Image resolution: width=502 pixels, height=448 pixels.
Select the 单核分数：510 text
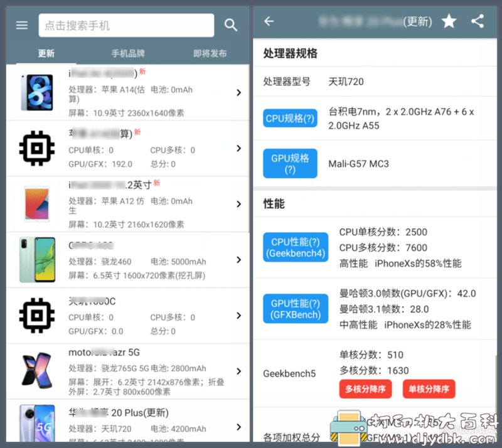click(x=371, y=355)
